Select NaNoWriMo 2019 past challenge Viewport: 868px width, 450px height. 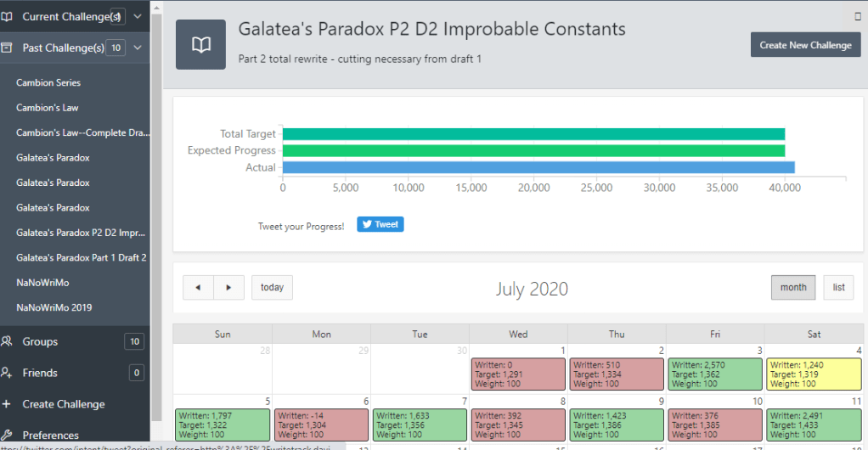(x=54, y=307)
